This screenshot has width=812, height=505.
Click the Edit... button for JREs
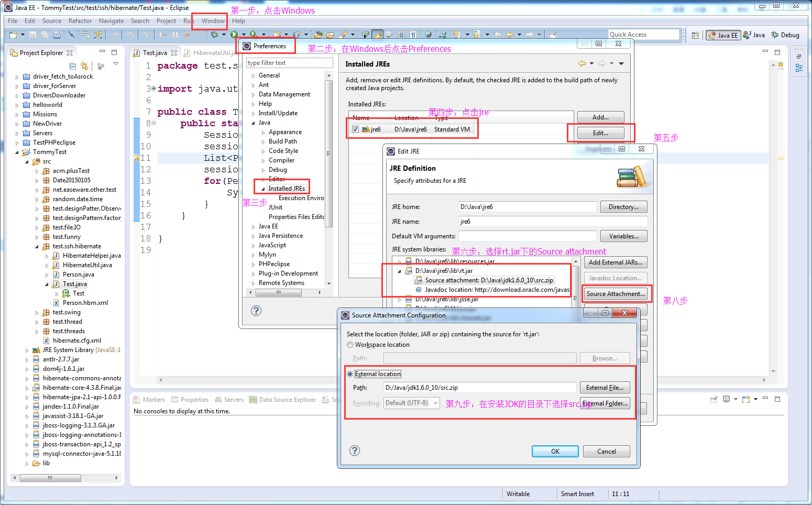pos(600,133)
